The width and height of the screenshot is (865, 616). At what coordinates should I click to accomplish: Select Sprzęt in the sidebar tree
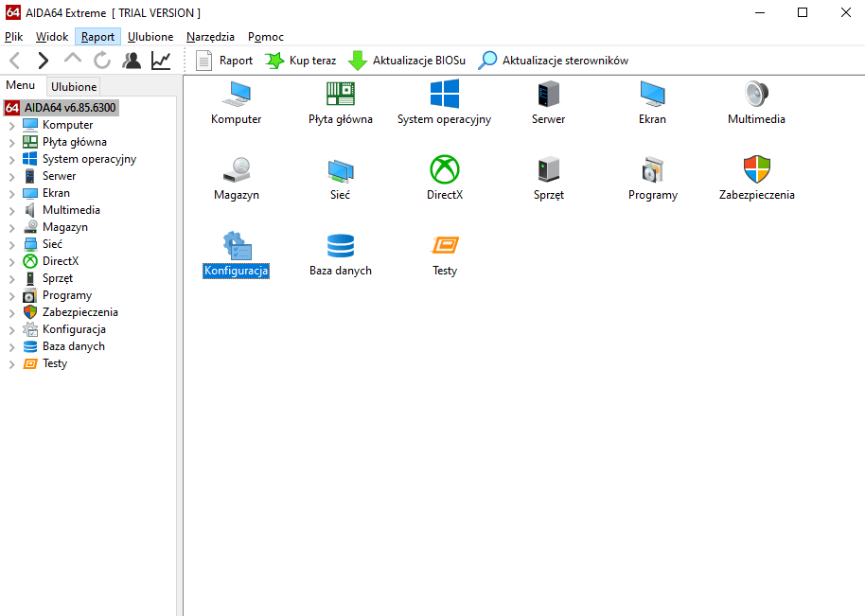(58, 278)
